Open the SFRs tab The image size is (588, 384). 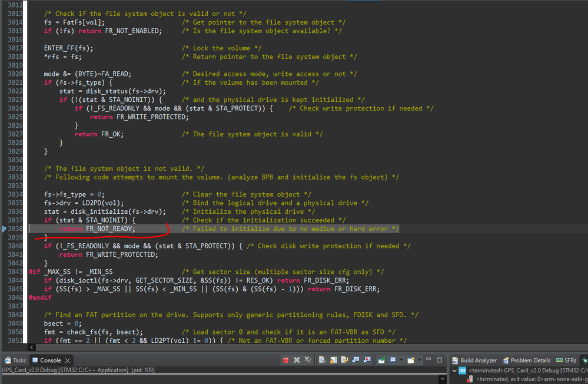click(566, 360)
